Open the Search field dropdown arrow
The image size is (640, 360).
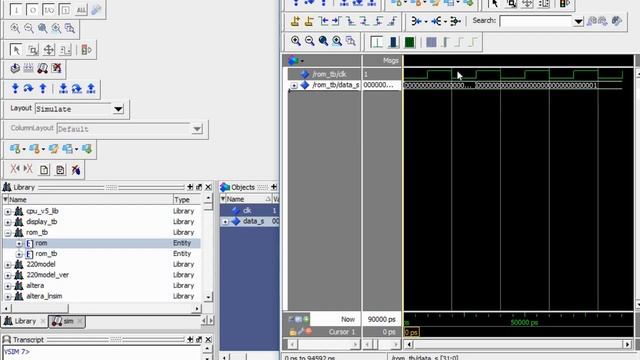point(578,21)
